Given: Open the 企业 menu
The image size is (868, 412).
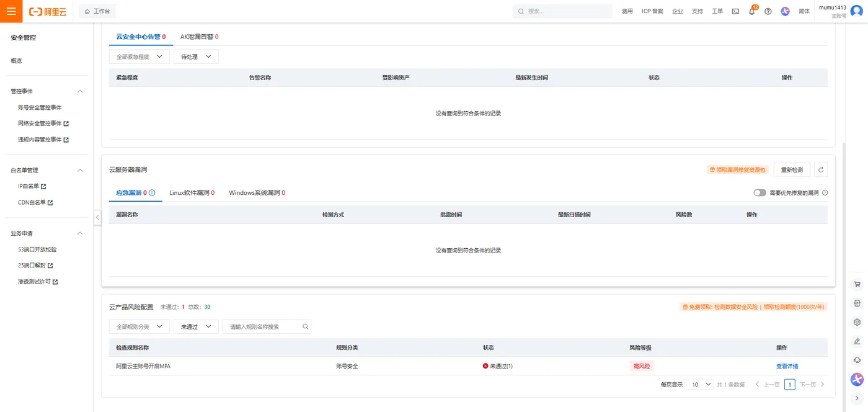Looking at the screenshot, I should (x=678, y=11).
